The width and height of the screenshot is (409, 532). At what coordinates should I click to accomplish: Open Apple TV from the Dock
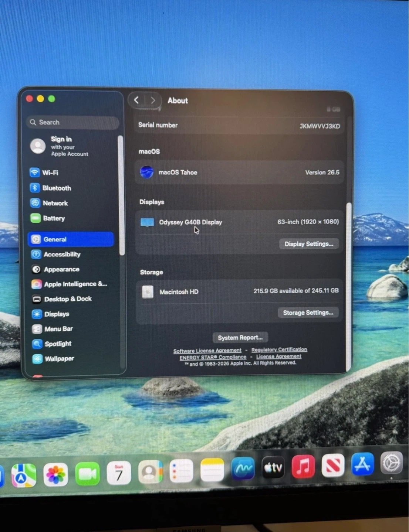[x=273, y=467]
